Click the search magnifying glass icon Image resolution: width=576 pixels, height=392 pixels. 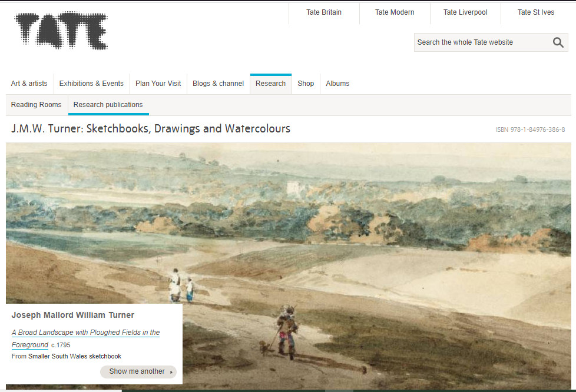point(558,42)
